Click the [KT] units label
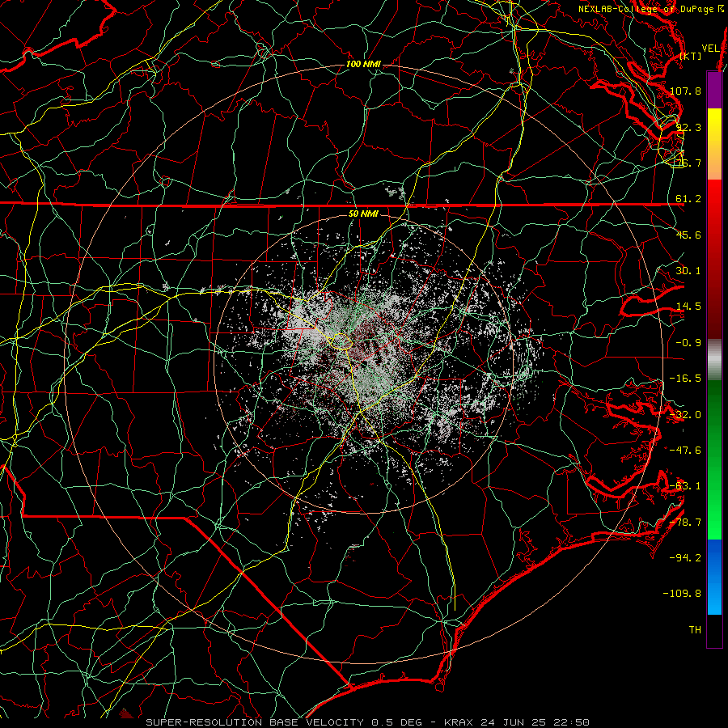The image size is (728, 728). pyautogui.click(x=691, y=56)
